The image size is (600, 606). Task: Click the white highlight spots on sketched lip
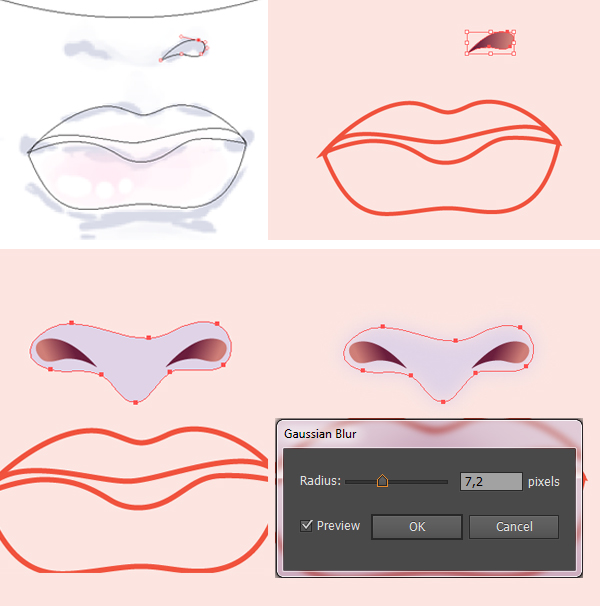coord(95,186)
